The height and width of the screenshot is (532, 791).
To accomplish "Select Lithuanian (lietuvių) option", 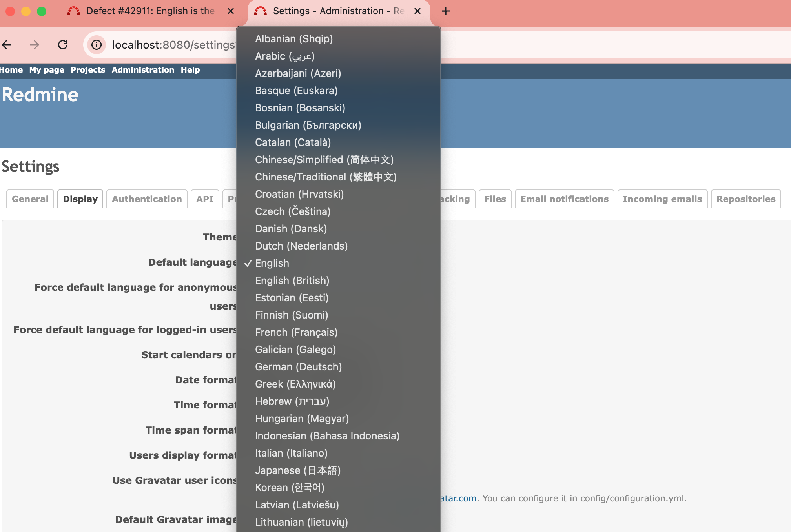I will [x=339, y=522].
